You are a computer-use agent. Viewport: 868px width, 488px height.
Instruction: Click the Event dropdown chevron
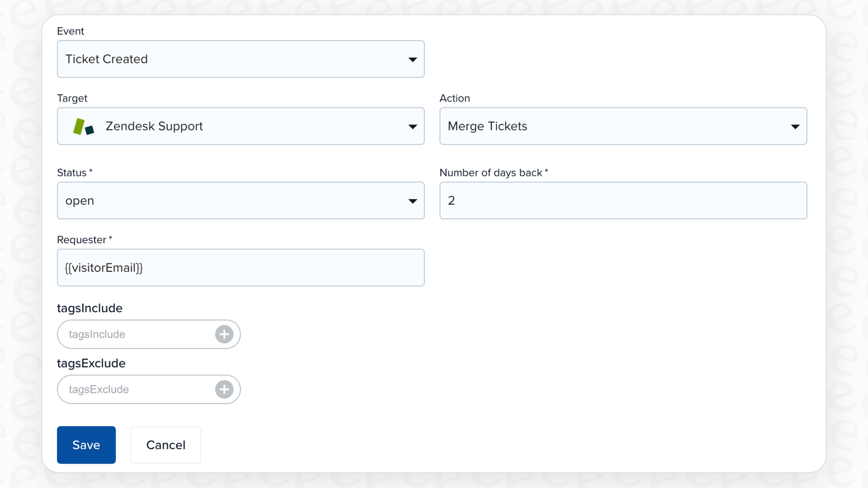click(x=412, y=59)
